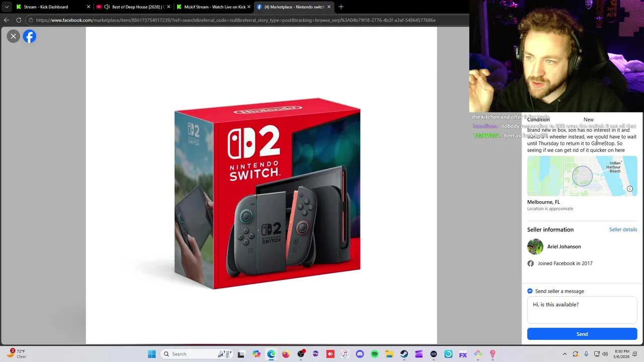Viewport: 644px width, 362px height.
Task: Show hidden system tray icons
Action: 565,354
